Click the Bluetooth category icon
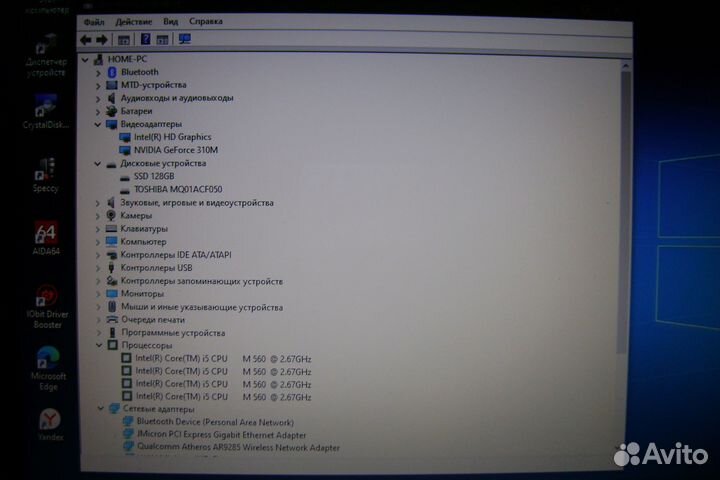Screen dimensions: 720x480 click(x=112, y=72)
